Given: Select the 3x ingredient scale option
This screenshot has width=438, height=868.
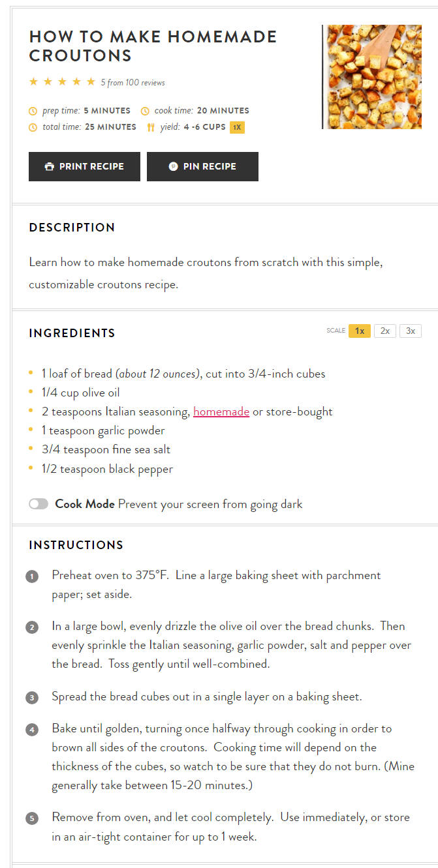Looking at the screenshot, I should 411,331.
